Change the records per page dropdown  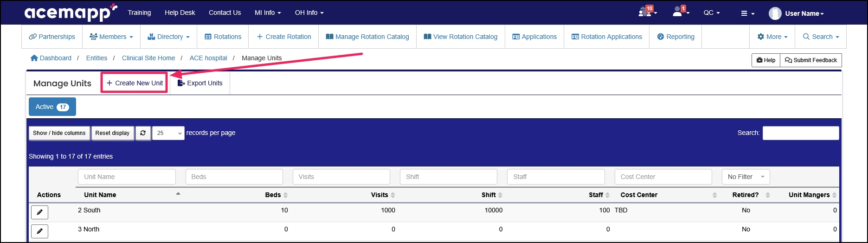(168, 133)
